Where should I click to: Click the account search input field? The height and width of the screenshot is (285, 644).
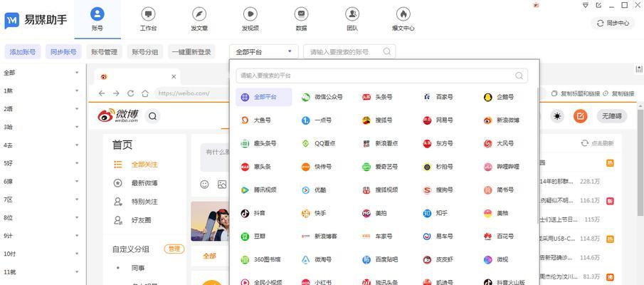tap(349, 52)
